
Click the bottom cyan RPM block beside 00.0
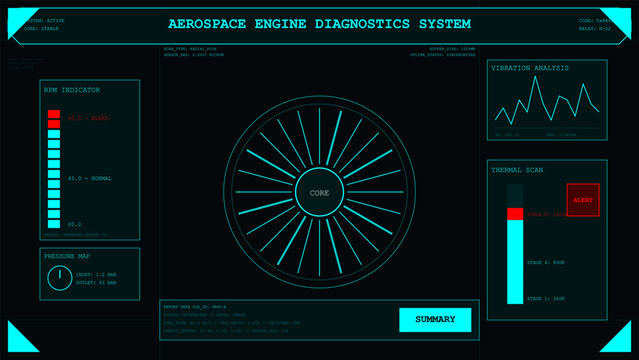point(54,224)
